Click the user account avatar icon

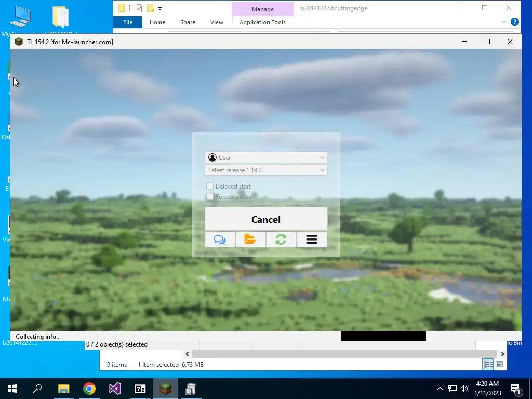(212, 157)
